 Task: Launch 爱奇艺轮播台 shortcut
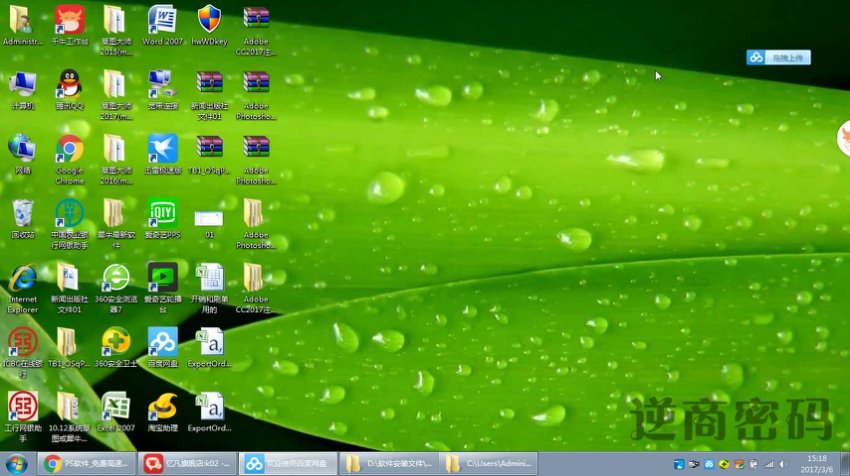coord(163,288)
